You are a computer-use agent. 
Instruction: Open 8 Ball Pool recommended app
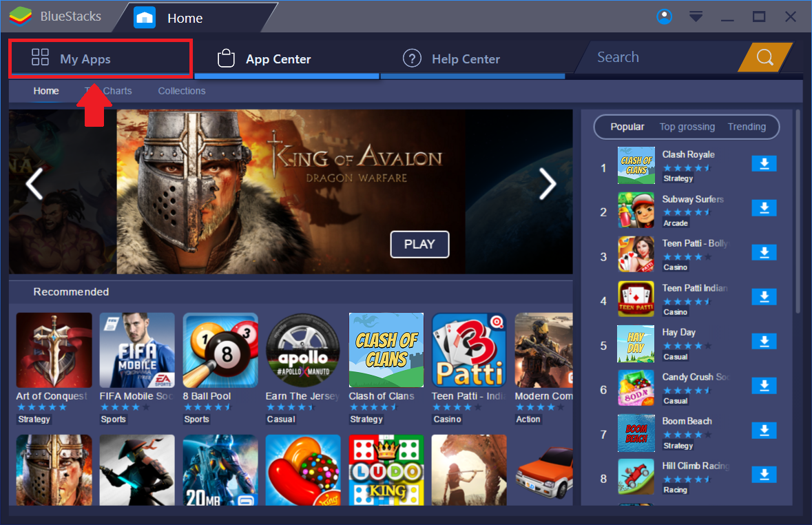tap(220, 350)
